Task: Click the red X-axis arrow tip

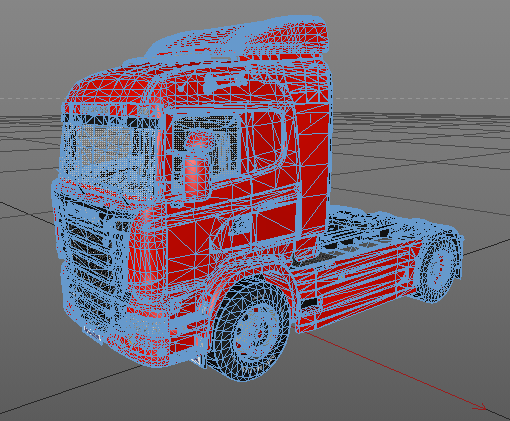Action: (x=480, y=407)
